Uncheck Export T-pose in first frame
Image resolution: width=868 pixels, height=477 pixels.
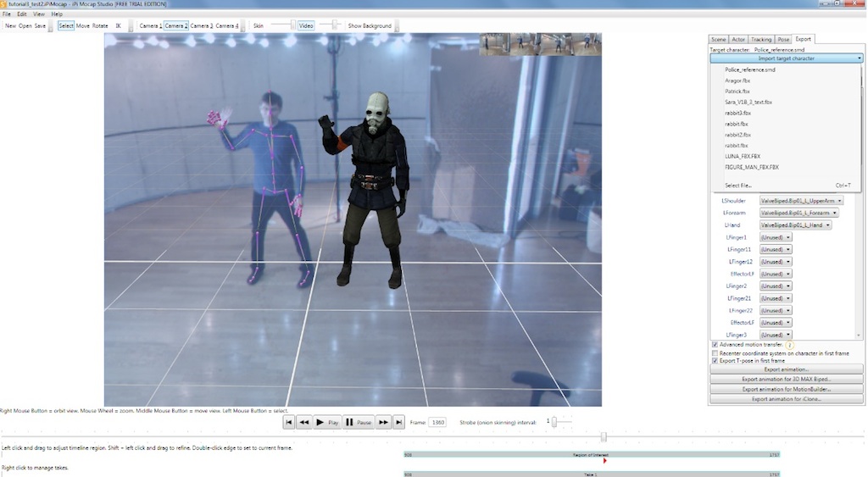pyautogui.click(x=715, y=361)
